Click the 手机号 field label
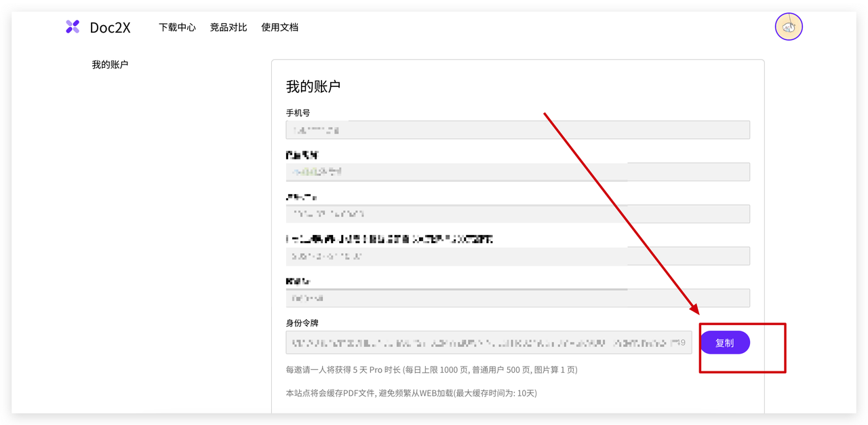868x425 pixels. 298,113
